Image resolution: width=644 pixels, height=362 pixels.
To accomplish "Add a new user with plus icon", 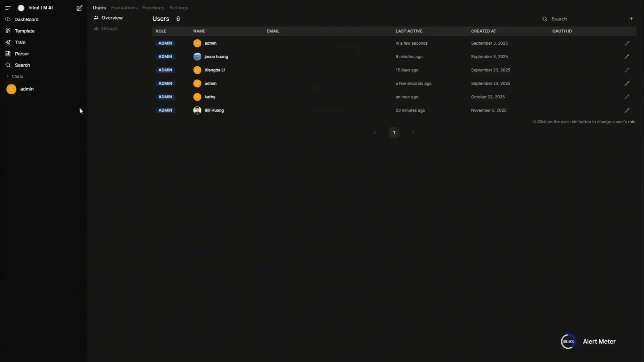I will tap(631, 19).
